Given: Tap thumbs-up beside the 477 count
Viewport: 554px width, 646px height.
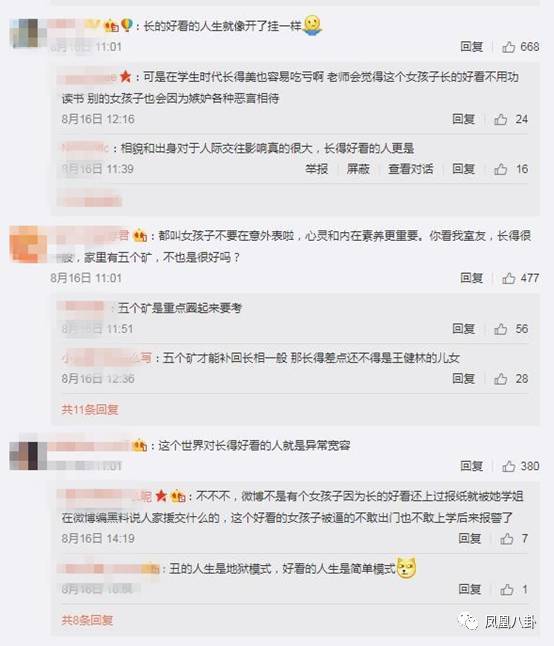Looking at the screenshot, I should (x=508, y=279).
